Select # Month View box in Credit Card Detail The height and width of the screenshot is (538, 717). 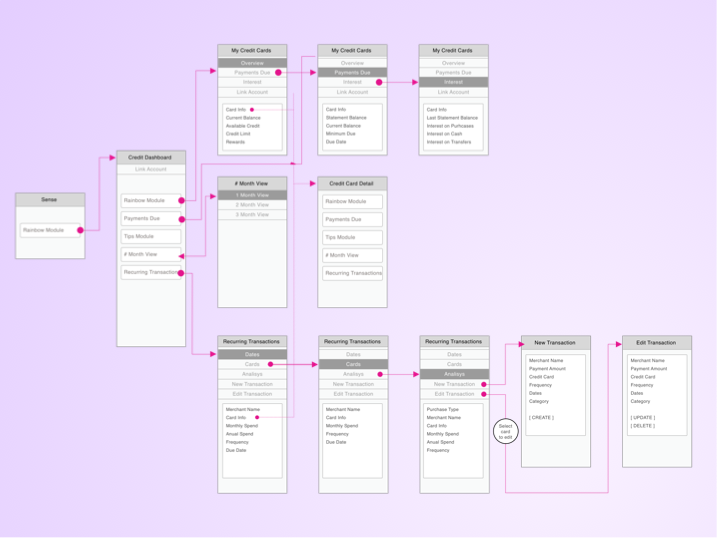[x=352, y=255]
